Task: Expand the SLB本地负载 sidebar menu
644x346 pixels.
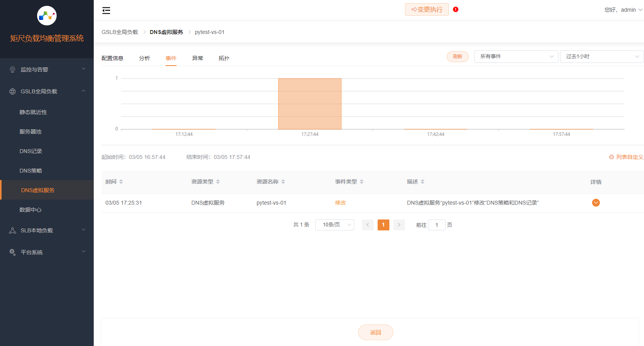Action: point(47,230)
